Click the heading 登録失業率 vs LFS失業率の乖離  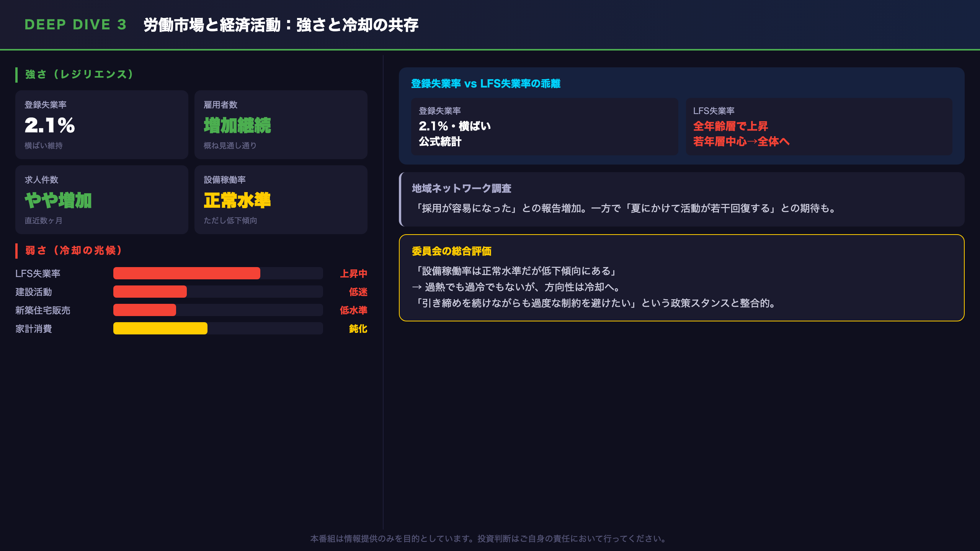pyautogui.click(x=486, y=84)
